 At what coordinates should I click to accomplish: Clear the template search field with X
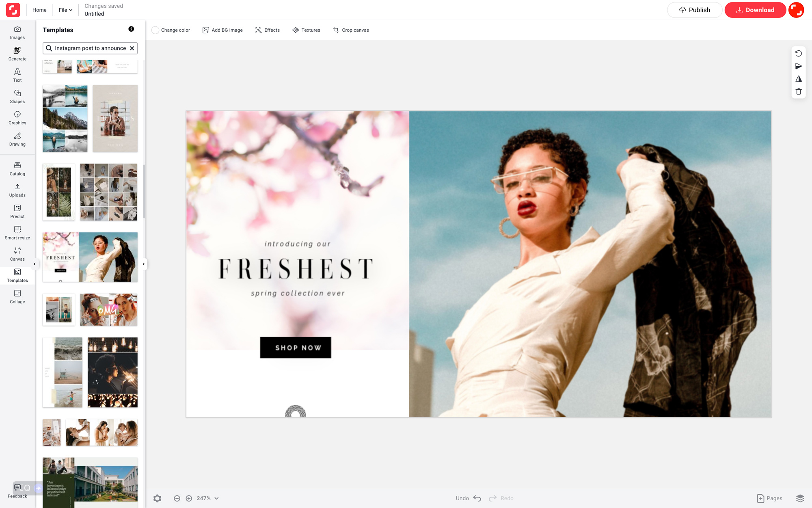(x=132, y=48)
